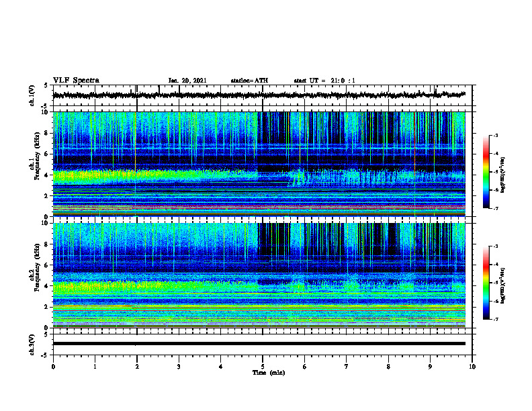The image size is (532, 411).
Task: Click time axis tick label "9"
Action: [430, 367]
